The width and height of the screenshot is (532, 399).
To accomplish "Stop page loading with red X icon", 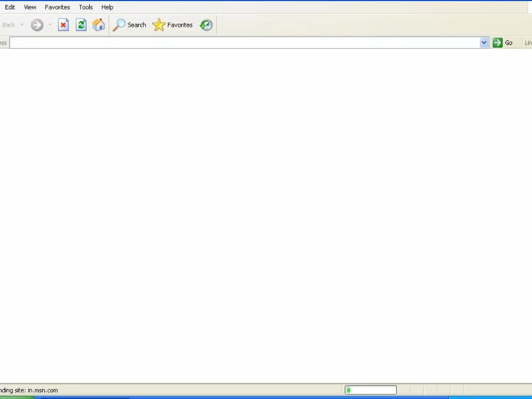I will (63, 25).
